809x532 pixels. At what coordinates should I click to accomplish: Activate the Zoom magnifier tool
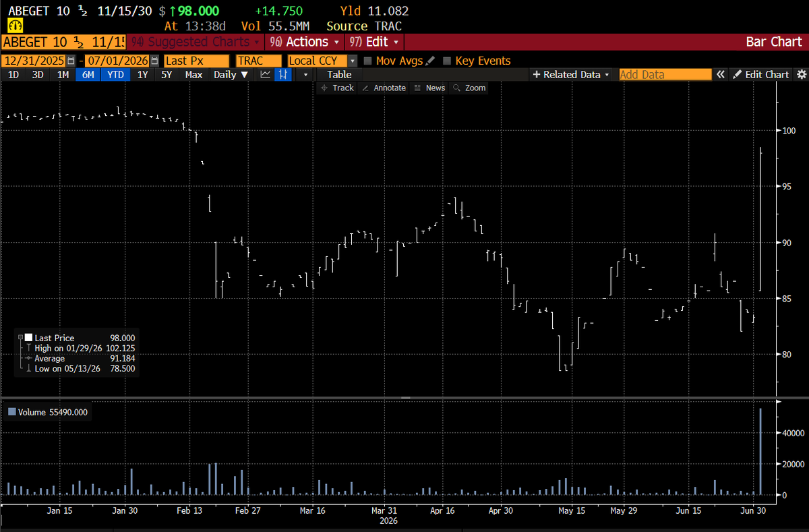pyautogui.click(x=469, y=88)
